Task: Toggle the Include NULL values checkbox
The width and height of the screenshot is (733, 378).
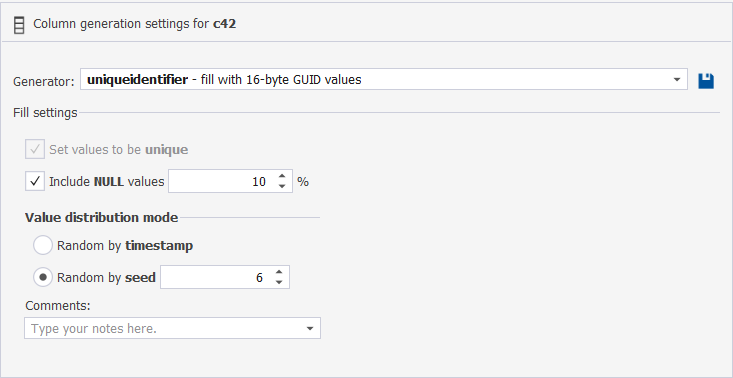Action: (x=35, y=181)
